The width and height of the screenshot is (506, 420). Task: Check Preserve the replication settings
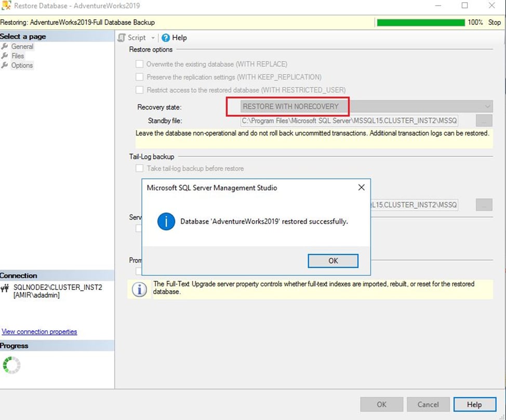(139, 76)
